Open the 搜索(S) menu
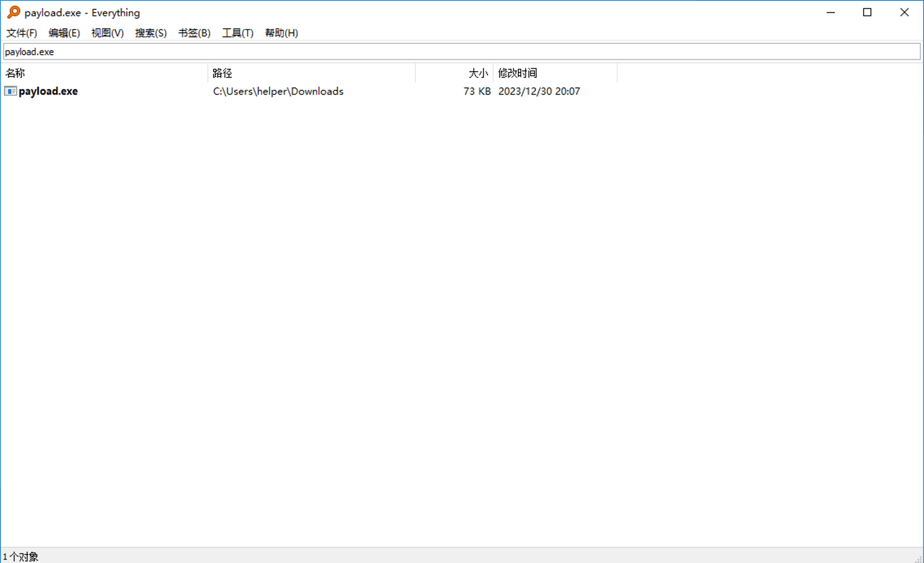 point(150,33)
